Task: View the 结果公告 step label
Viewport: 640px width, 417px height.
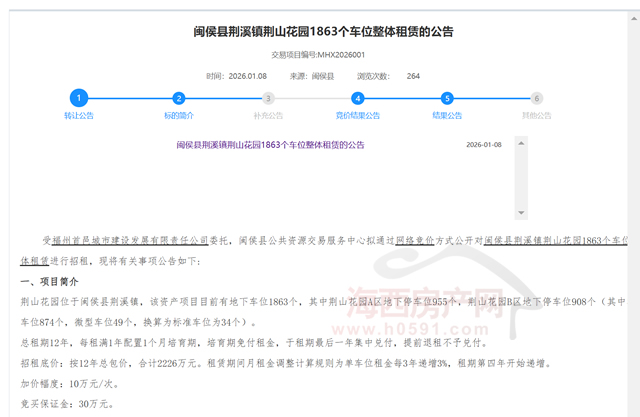Action: pos(447,116)
